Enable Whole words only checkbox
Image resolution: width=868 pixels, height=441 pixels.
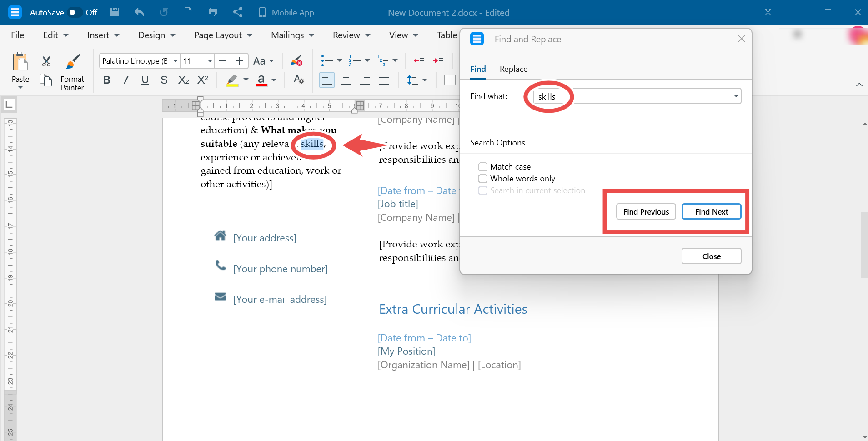point(483,179)
